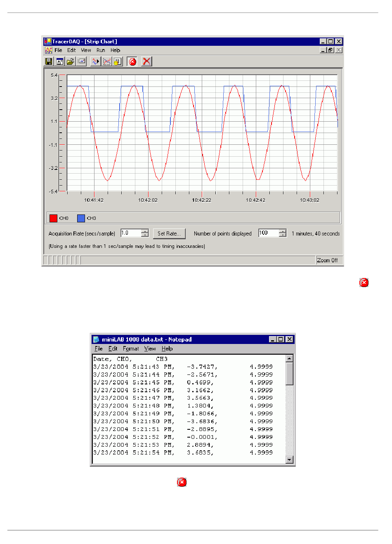
Task: Click the Notepad row for 5:21:43 PM
Action: 183,367
